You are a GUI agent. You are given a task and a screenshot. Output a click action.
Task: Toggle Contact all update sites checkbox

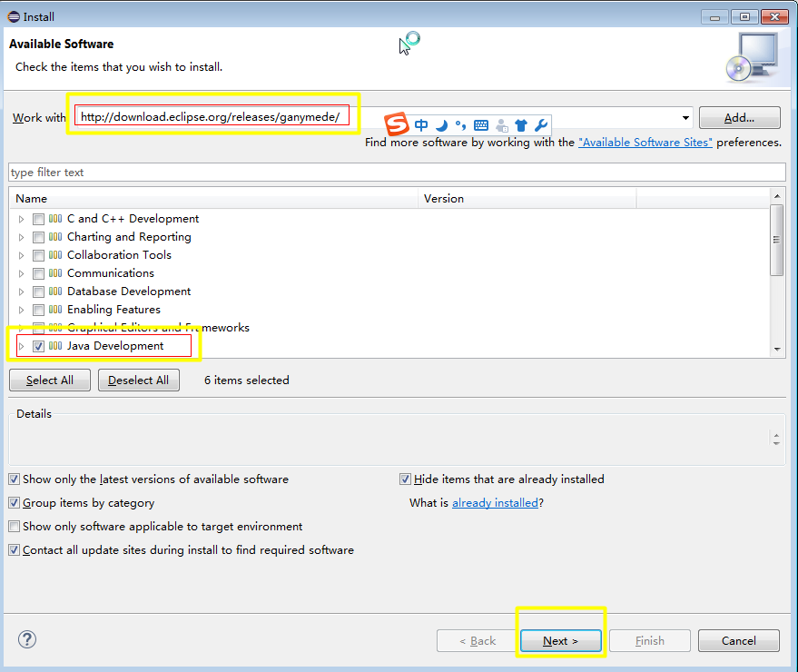[15, 550]
